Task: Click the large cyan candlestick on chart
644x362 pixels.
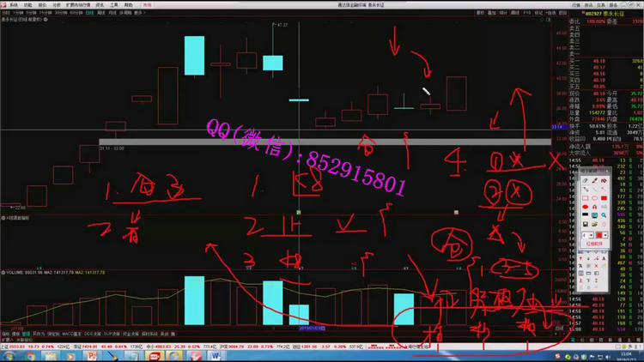Action: pos(194,56)
